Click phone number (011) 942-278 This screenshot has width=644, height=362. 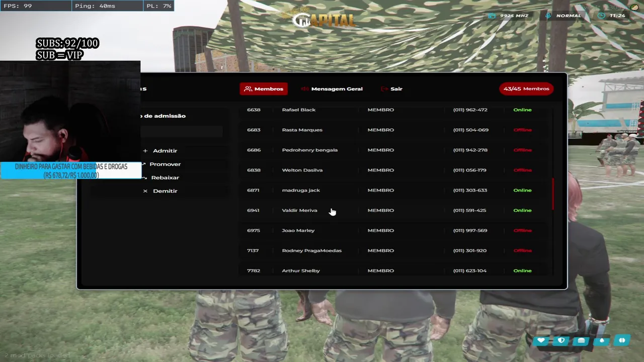click(x=470, y=150)
